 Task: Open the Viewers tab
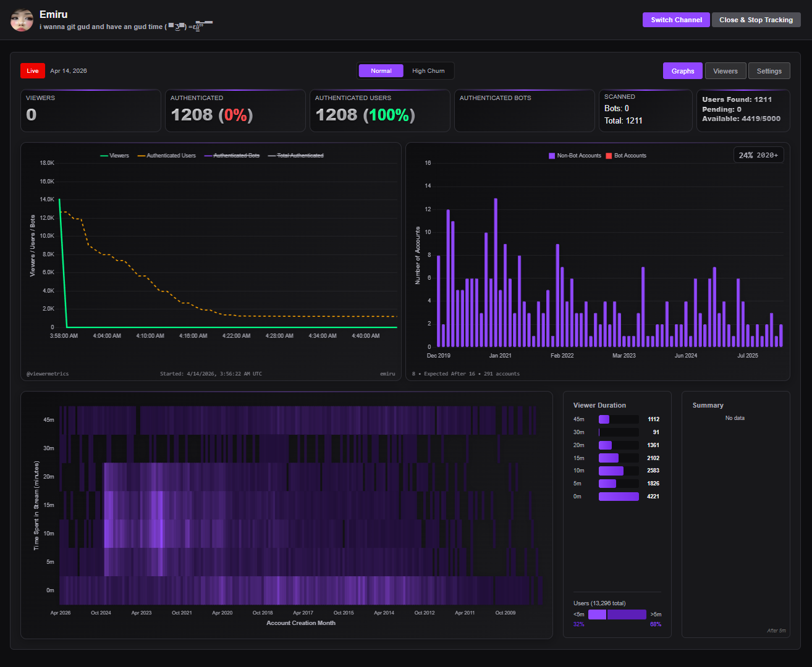725,71
